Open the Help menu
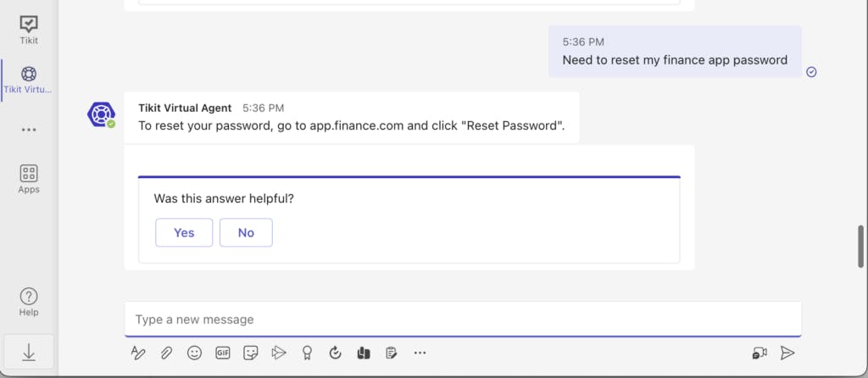Viewport: 868px width, 378px height. (x=29, y=301)
